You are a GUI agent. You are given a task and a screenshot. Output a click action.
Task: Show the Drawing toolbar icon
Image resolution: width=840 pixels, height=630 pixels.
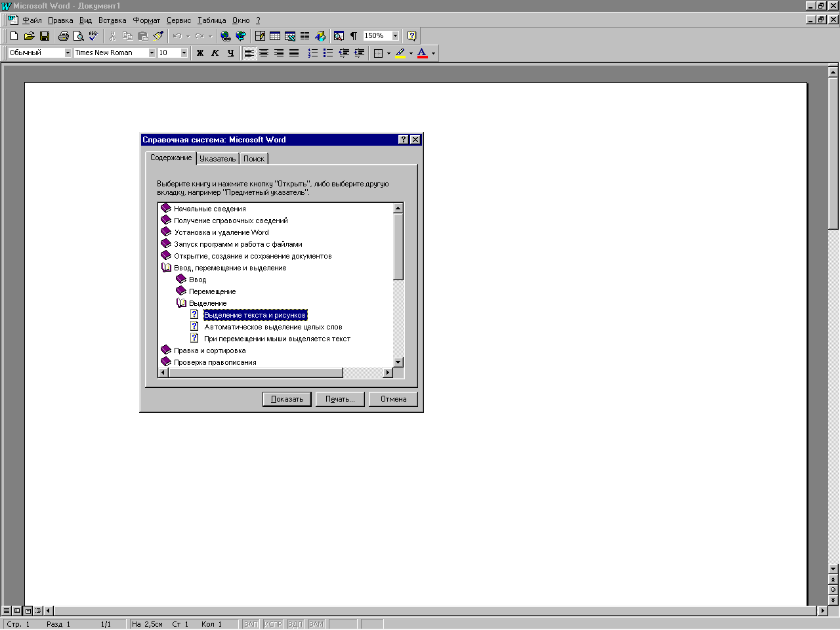coord(320,36)
